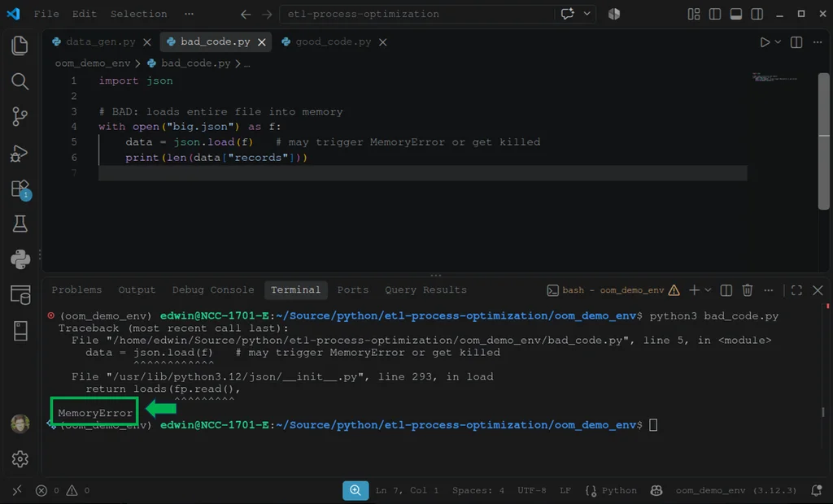
Task: Open the Copilot chat icon in title bar
Action: point(567,14)
